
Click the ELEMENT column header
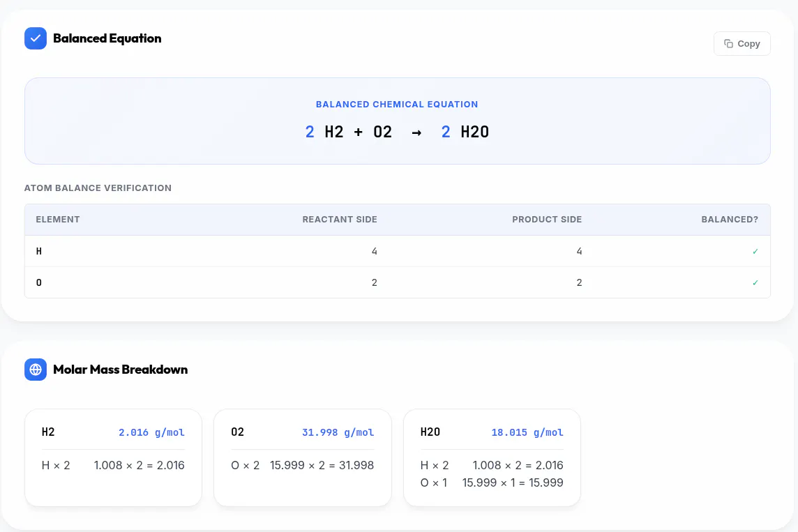click(57, 219)
